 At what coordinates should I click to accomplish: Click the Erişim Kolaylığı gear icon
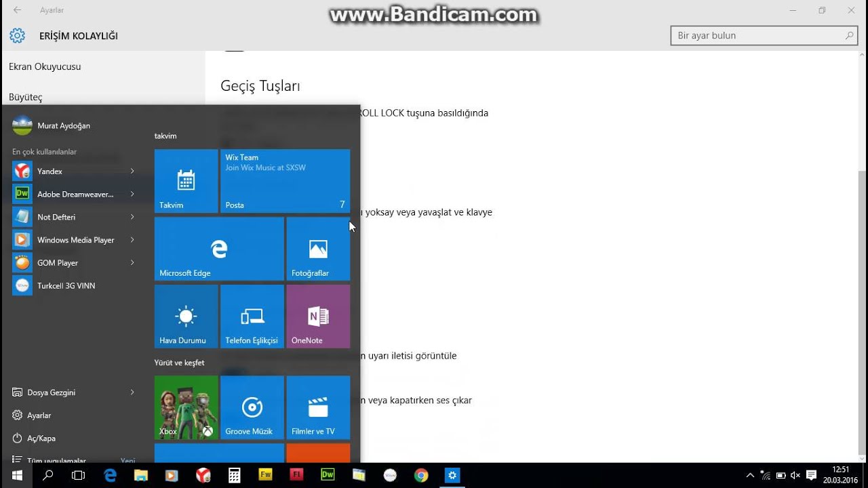coord(17,36)
